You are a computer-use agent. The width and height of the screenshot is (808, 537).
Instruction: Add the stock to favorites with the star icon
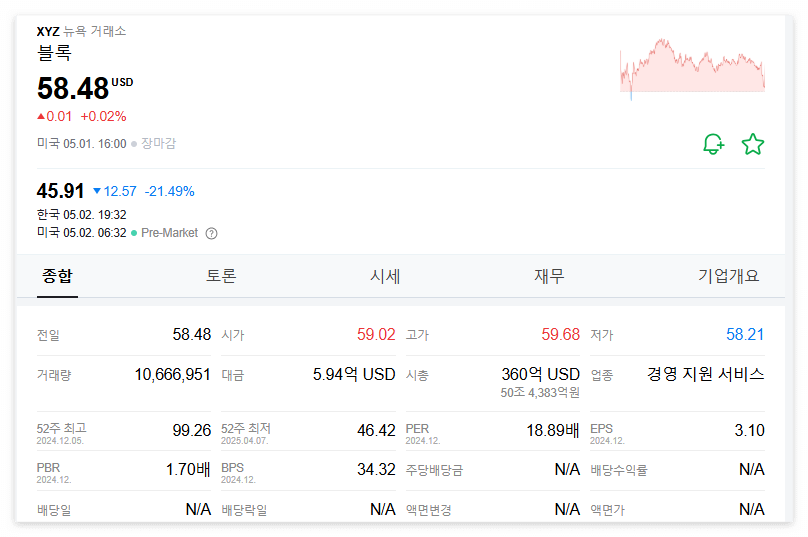[753, 144]
